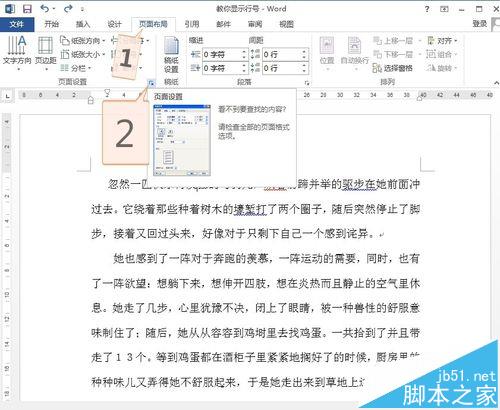
Task: Click the spacing before 0 行 field
Action: pos(282,54)
